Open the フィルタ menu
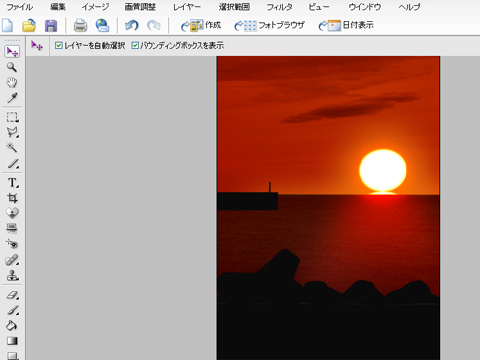 tap(279, 7)
